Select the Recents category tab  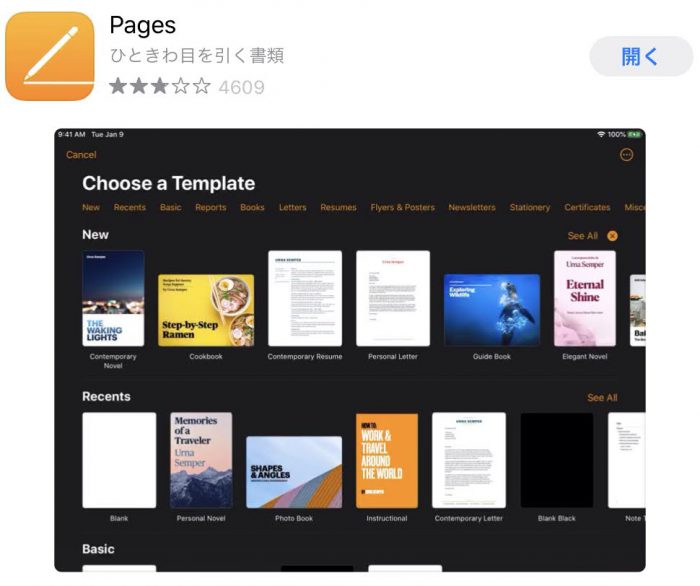(x=130, y=208)
